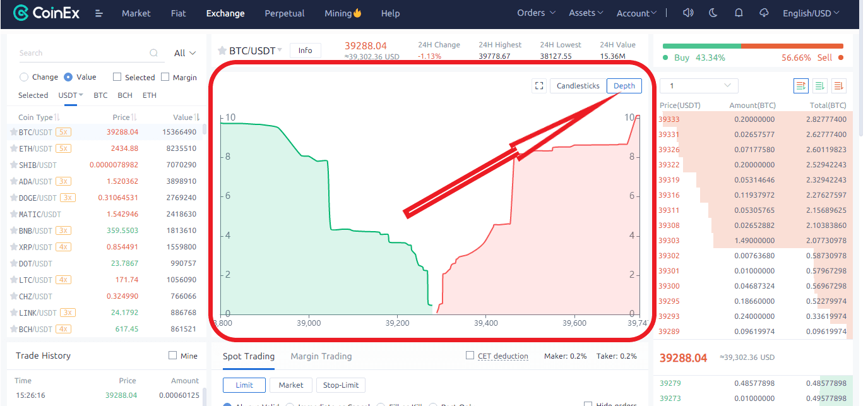Star the ADA/USDT row
868x406 pixels.
13,181
